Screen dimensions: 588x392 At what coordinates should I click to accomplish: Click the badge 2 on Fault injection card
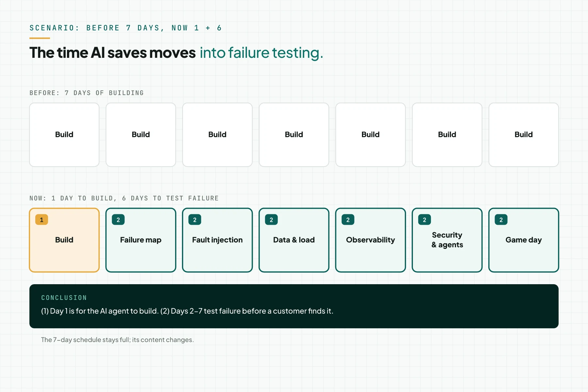point(195,220)
